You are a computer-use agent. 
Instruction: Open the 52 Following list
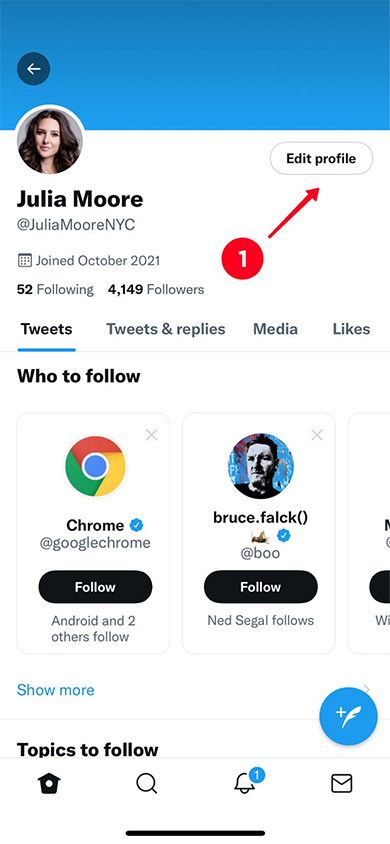55,290
